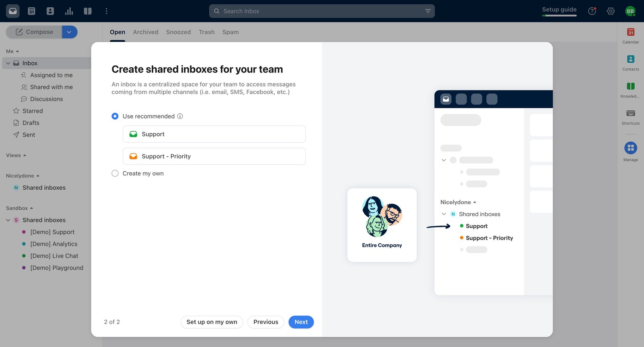Open the Shortcuts keyboard icon
644x347 pixels.
tap(630, 113)
